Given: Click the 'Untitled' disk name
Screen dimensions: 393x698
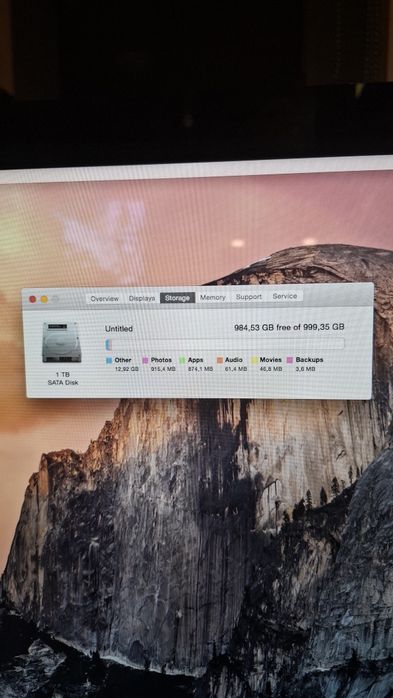Looking at the screenshot, I should click(x=119, y=329).
